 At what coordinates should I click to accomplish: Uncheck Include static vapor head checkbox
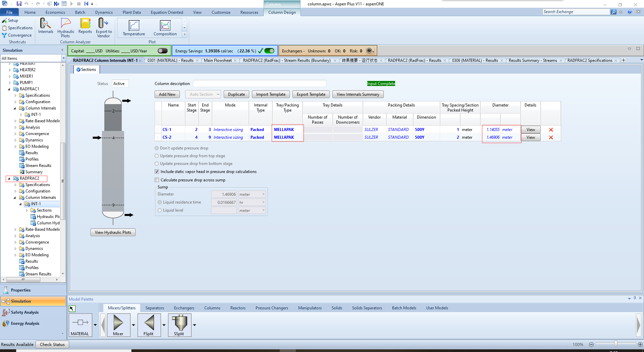pos(157,172)
